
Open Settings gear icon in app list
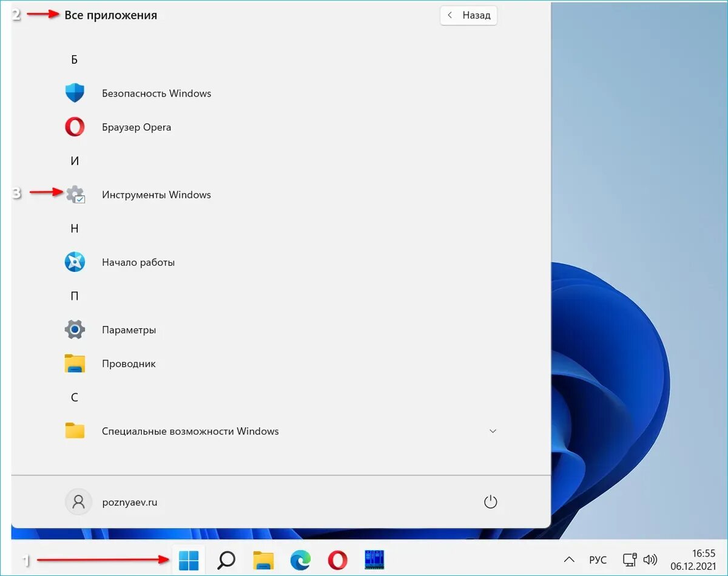pos(75,330)
